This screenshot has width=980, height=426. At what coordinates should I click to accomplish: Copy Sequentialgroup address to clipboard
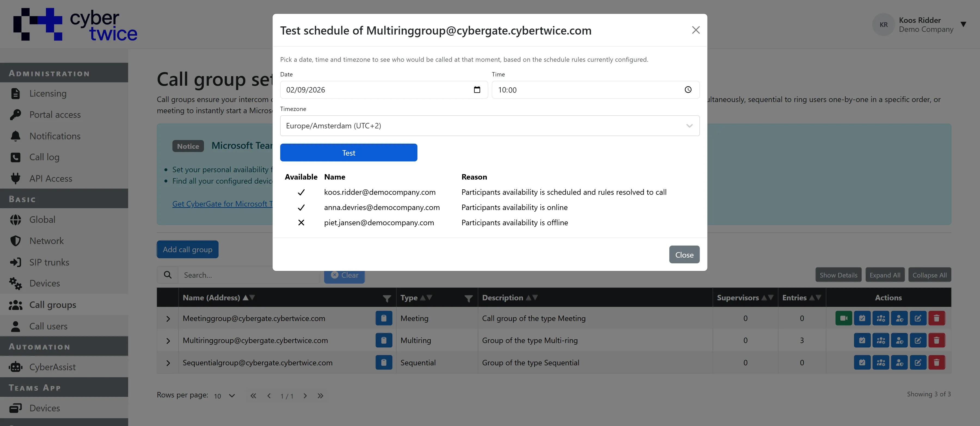tap(384, 363)
